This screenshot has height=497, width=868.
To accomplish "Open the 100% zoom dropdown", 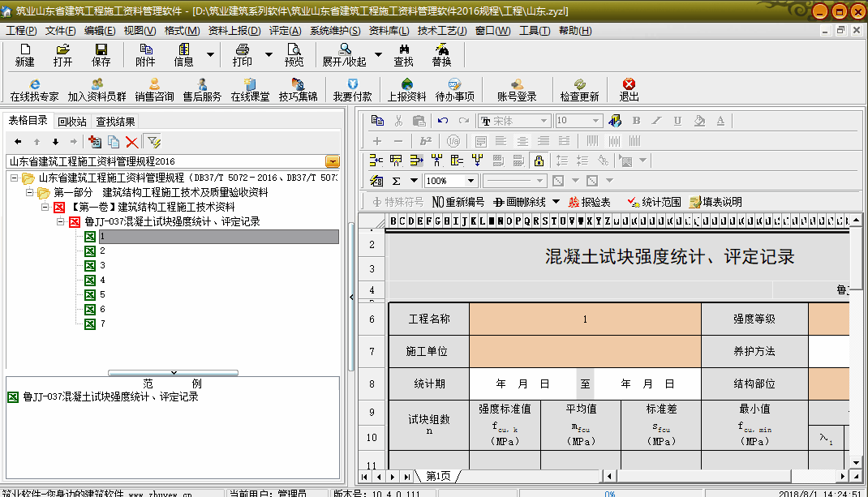I will click(x=471, y=181).
